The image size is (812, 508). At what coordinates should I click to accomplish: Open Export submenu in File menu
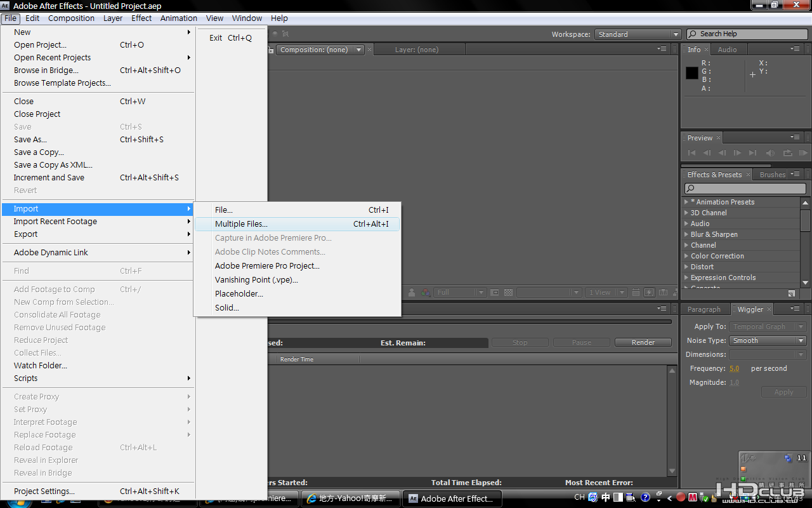(x=98, y=234)
